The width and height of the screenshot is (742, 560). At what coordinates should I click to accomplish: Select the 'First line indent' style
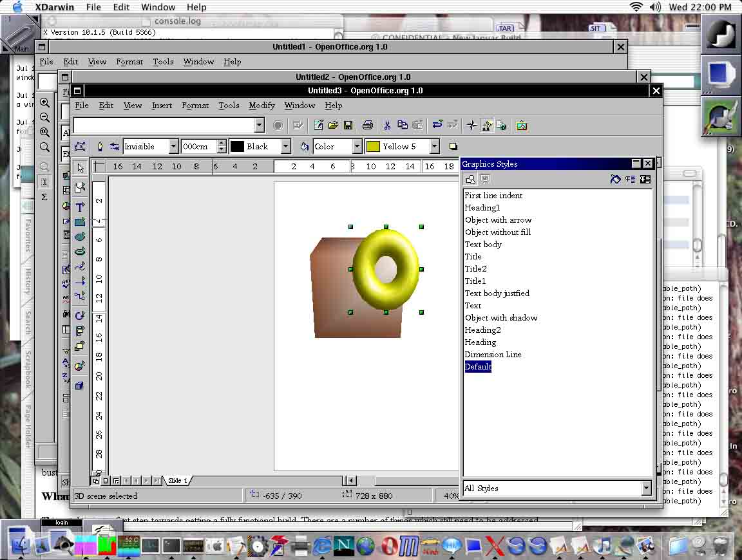(493, 195)
